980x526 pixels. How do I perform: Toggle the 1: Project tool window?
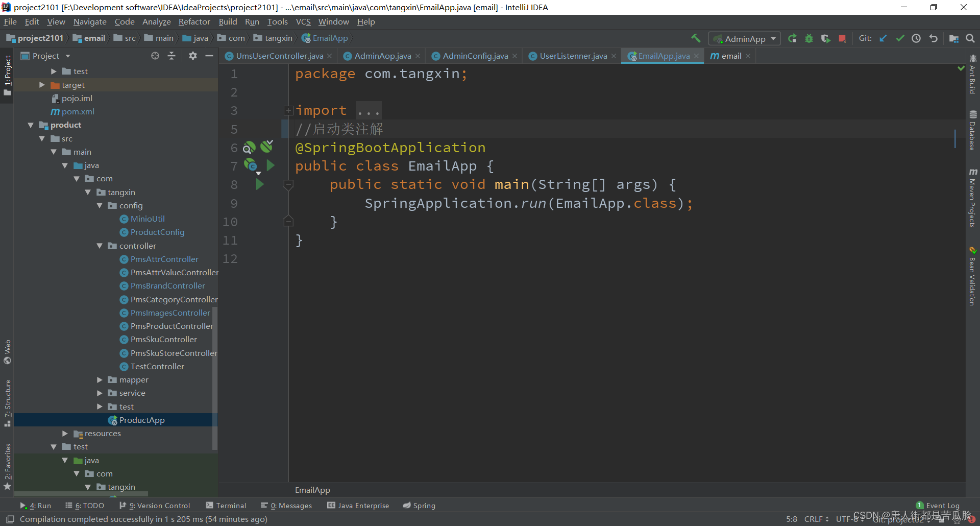7,75
